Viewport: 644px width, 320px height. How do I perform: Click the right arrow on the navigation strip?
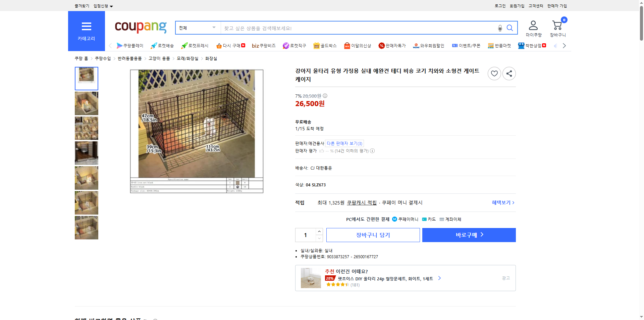pyautogui.click(x=565, y=45)
